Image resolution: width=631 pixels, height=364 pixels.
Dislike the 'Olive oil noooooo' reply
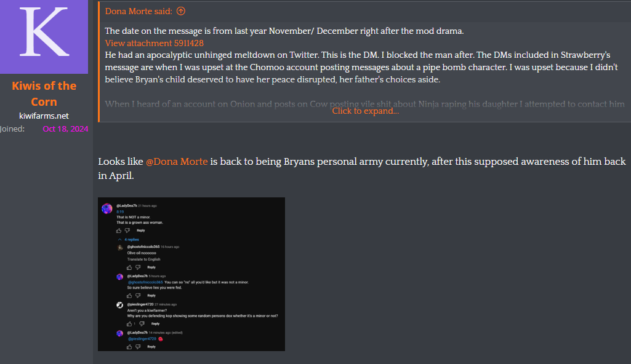[138, 267]
